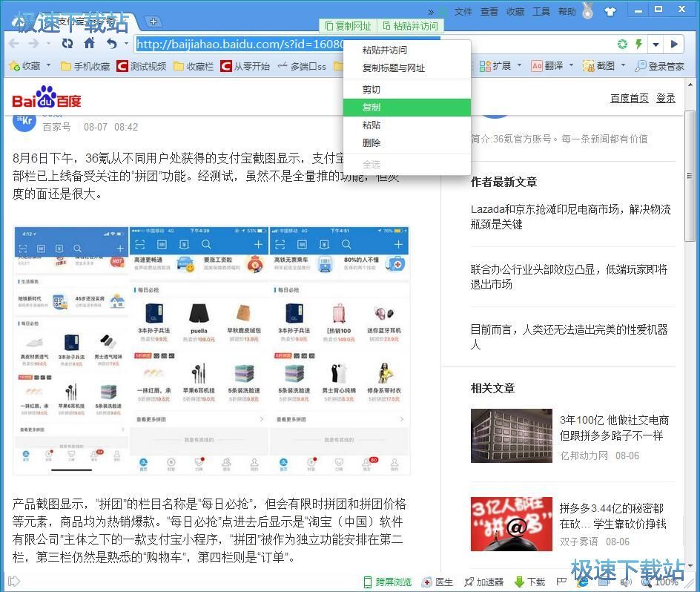
Task: Open the 目前而言，人类还无法造出 article
Action: coord(569,337)
